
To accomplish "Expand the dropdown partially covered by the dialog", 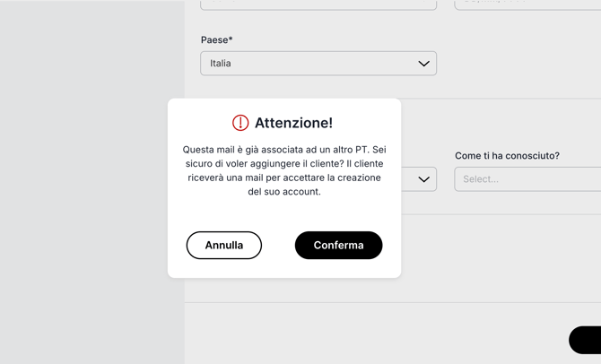I will tap(419, 179).
